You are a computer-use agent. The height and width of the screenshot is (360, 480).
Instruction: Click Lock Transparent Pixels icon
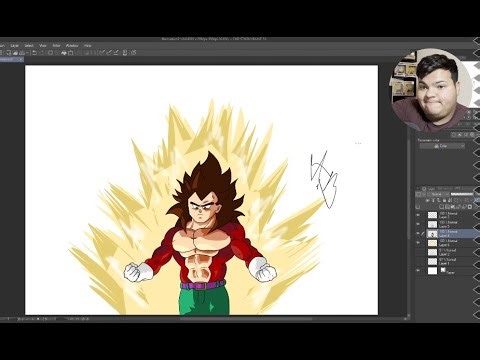(x=450, y=200)
